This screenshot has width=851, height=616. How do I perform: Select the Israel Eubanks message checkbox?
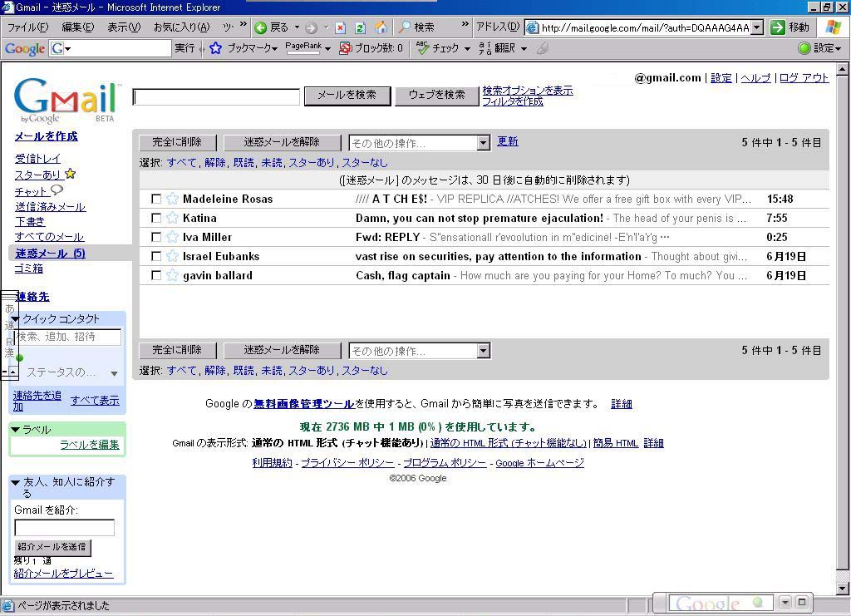pyautogui.click(x=156, y=256)
